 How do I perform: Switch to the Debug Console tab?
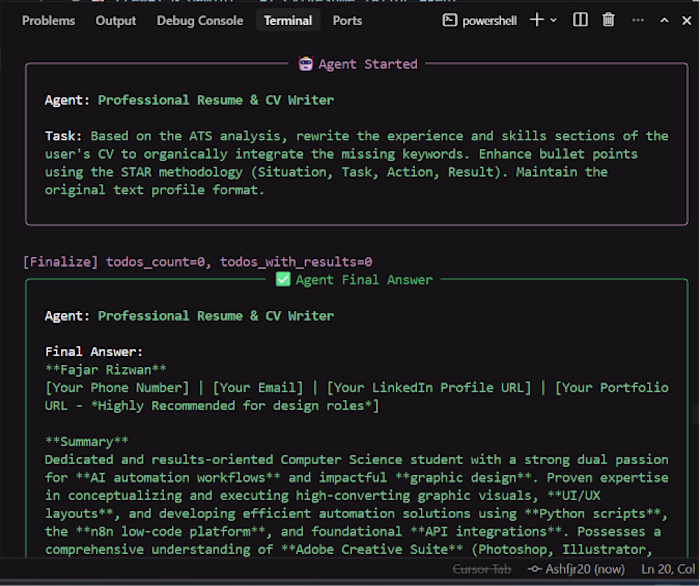[x=200, y=21]
